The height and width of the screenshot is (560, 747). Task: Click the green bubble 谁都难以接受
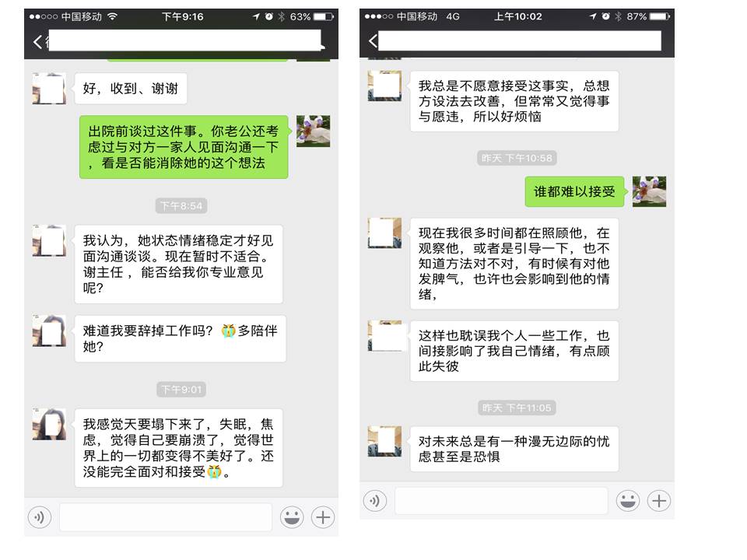click(574, 191)
